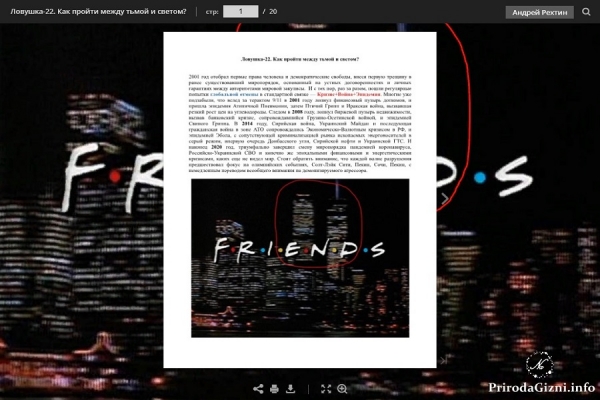Open author profile Андрей Рехтин
Screen dimensions: 600x400
[540, 12]
